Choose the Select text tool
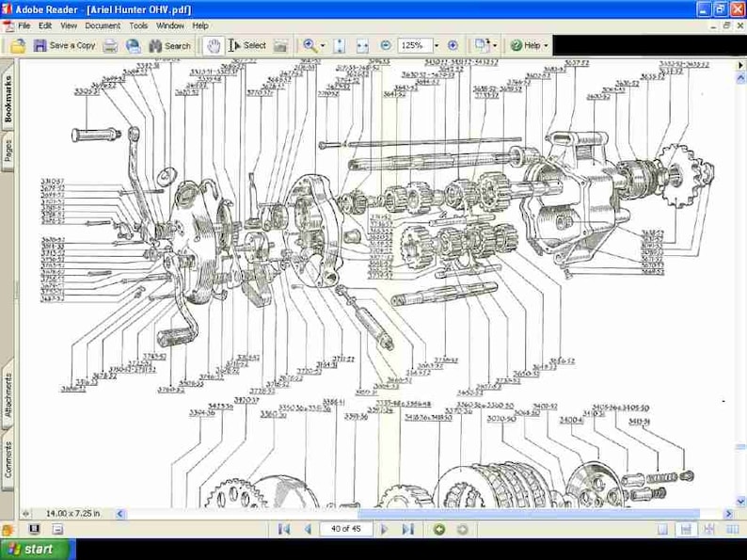 coord(246,46)
